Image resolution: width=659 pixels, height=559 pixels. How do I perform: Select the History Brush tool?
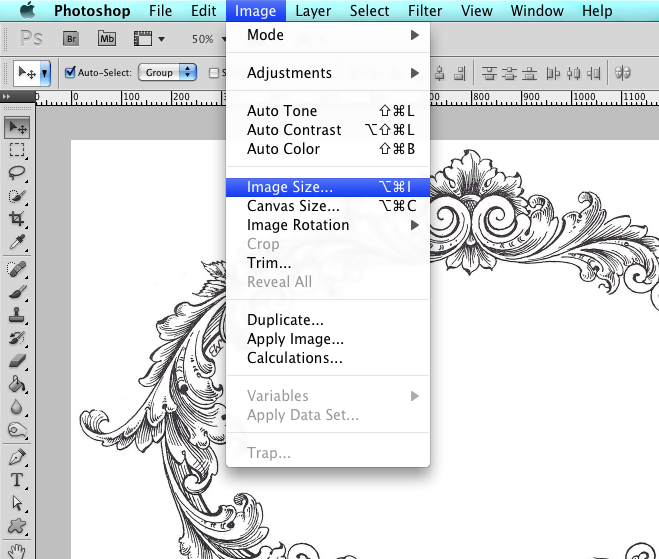[x=17, y=338]
